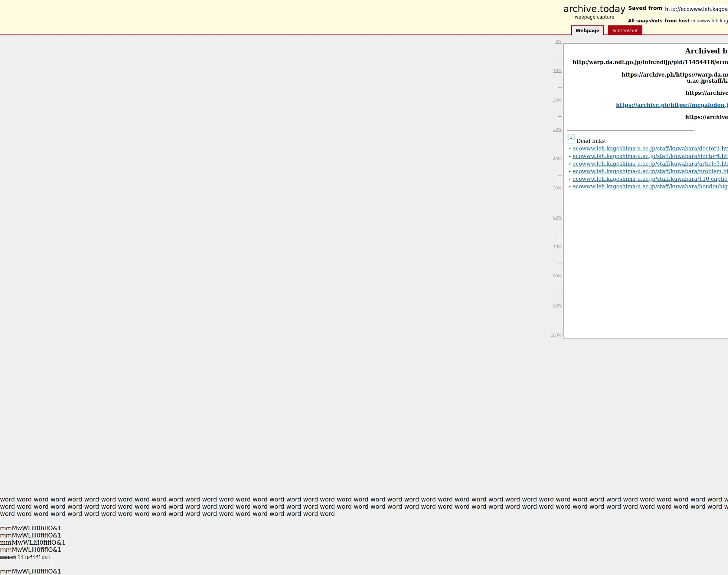This screenshot has width=728, height=575.
Task: Open the all snapshots host link
Action: pos(709,21)
